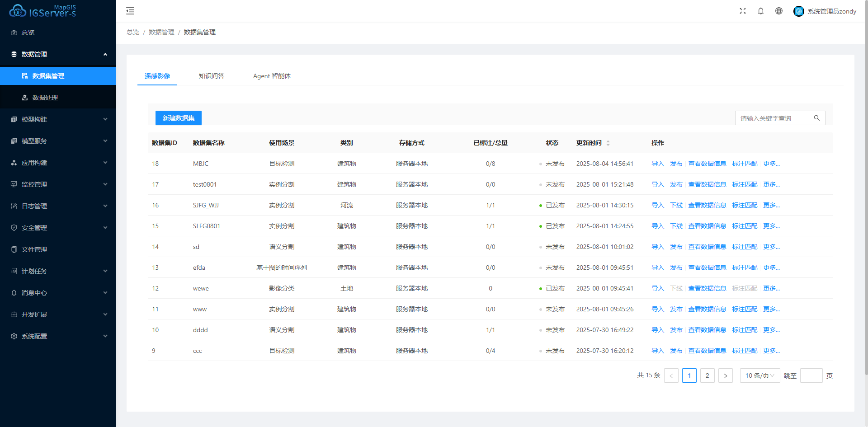Expand the 系统配置 sidebar menu

point(58,336)
